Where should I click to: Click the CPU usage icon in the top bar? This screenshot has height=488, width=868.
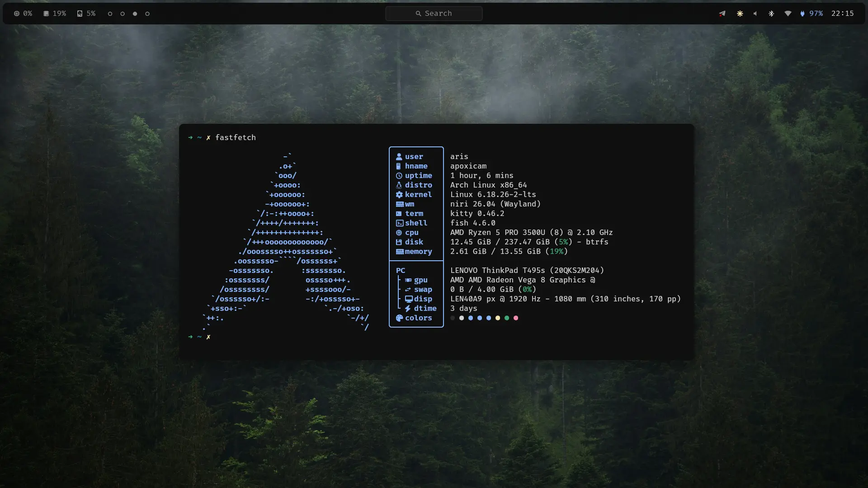(17, 14)
